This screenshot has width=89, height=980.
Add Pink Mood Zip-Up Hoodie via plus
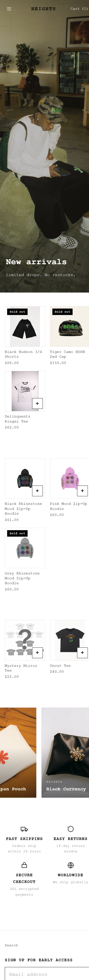click(82, 491)
